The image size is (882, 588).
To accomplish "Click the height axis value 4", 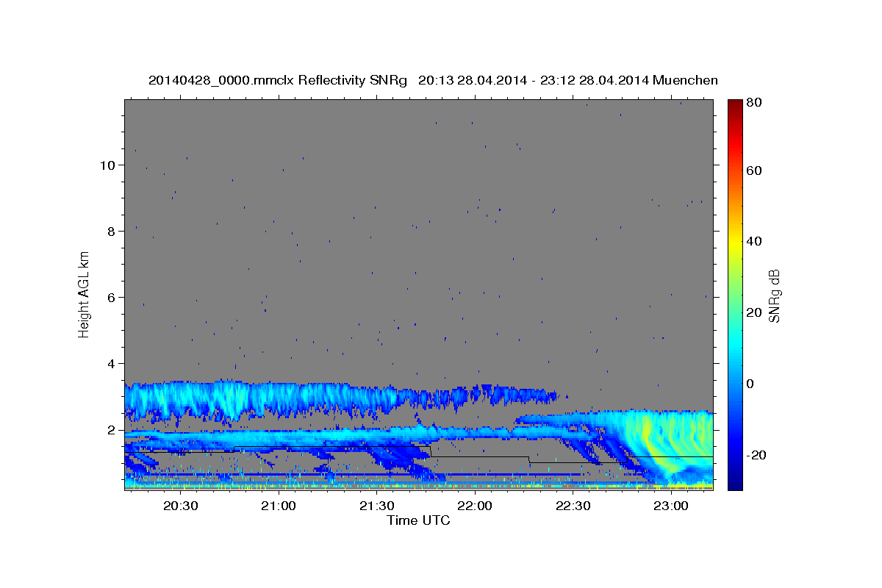I will pos(112,364).
